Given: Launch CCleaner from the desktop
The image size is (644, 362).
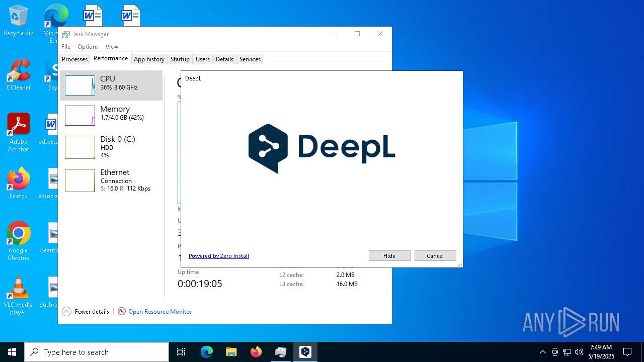Looking at the screenshot, I should click(x=18, y=74).
